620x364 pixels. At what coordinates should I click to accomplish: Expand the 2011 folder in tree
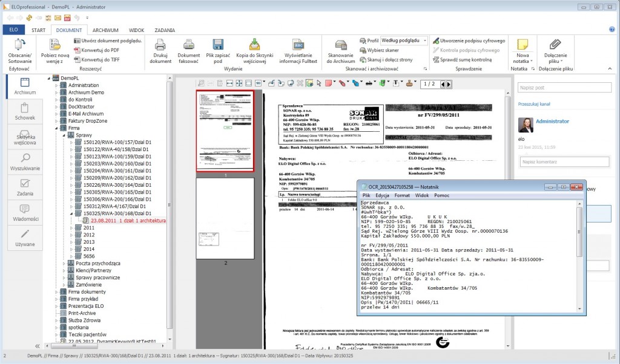(x=71, y=228)
